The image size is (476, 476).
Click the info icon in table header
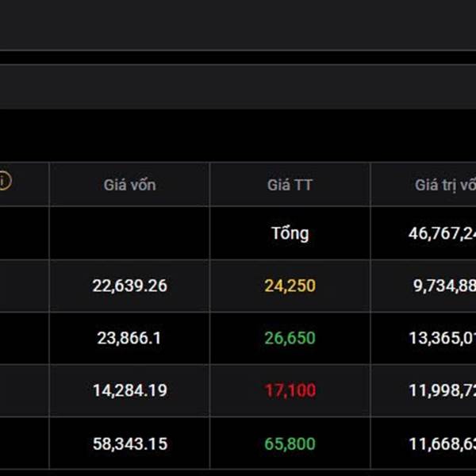(x=5, y=182)
